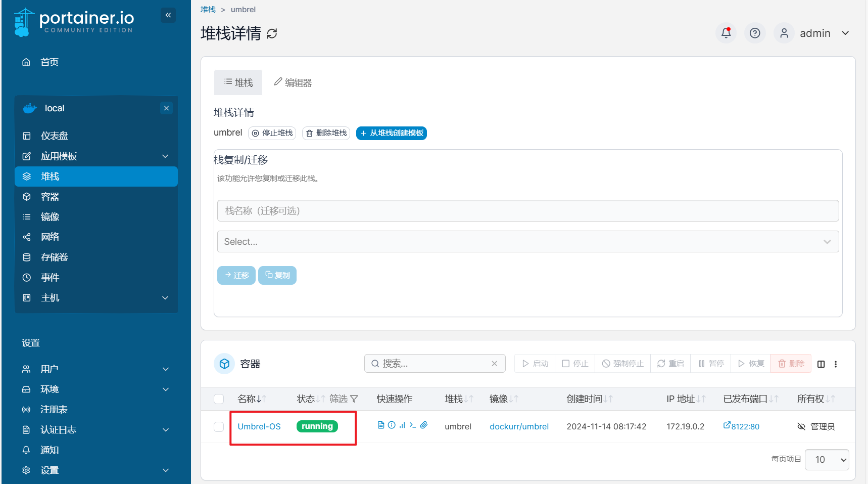
Task: Click the 强制停止 kill button
Action: tap(623, 364)
